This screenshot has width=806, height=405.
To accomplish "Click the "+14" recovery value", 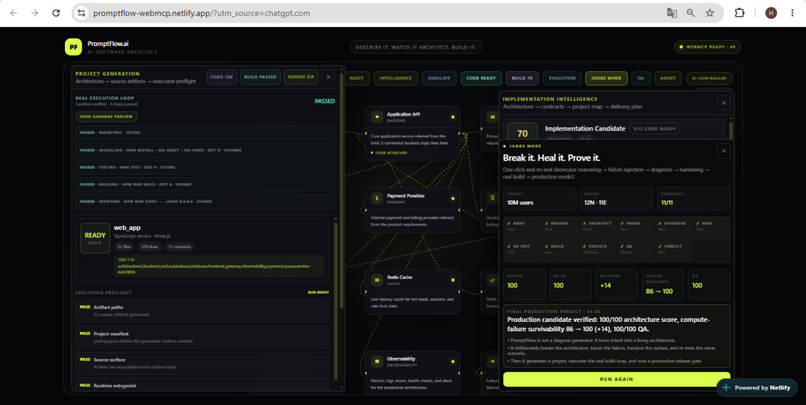I will point(605,285).
